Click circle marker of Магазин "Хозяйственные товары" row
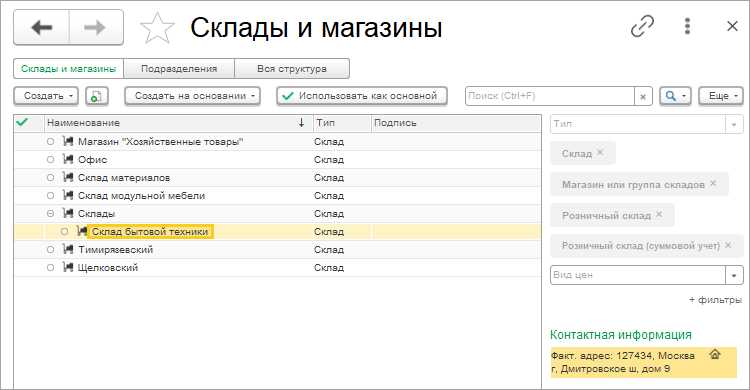Screen dimensions: 750x390 click(51, 142)
